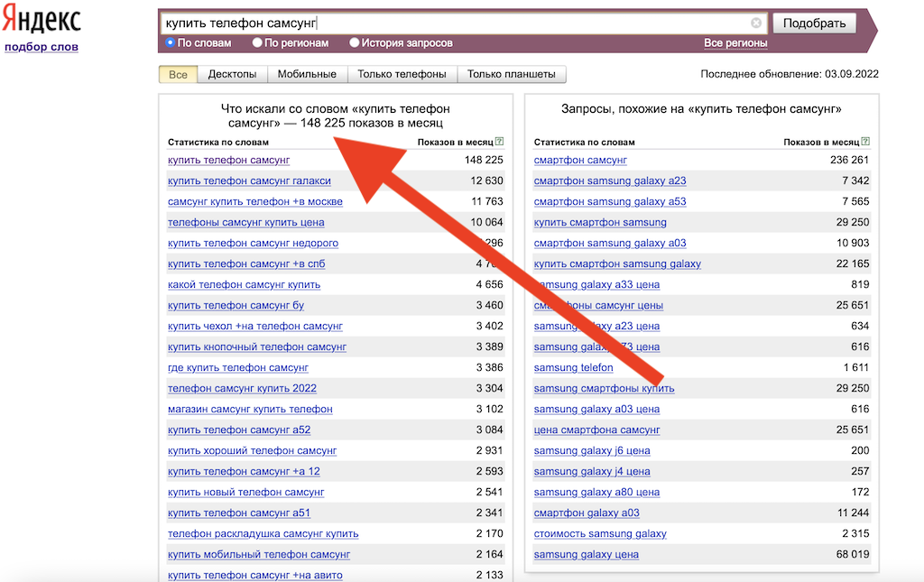
Task: Open купить телефон самсунг +а 12 link
Action: tap(244, 471)
